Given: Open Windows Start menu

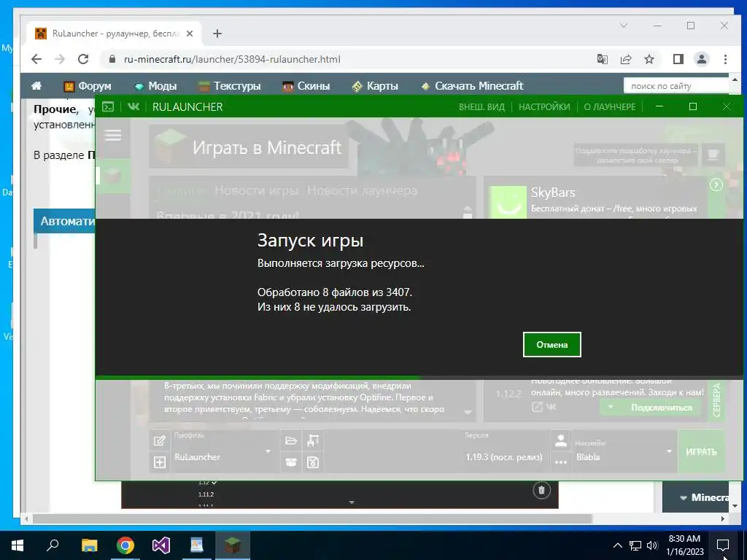Looking at the screenshot, I should pos(17,545).
